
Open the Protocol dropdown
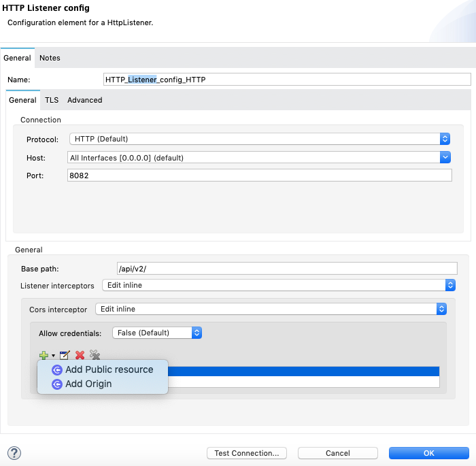445,139
